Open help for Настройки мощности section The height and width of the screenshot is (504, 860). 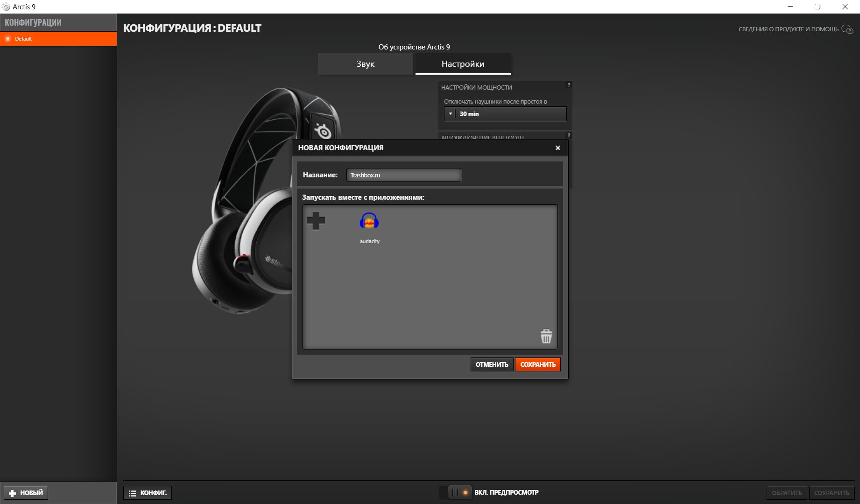[569, 85]
